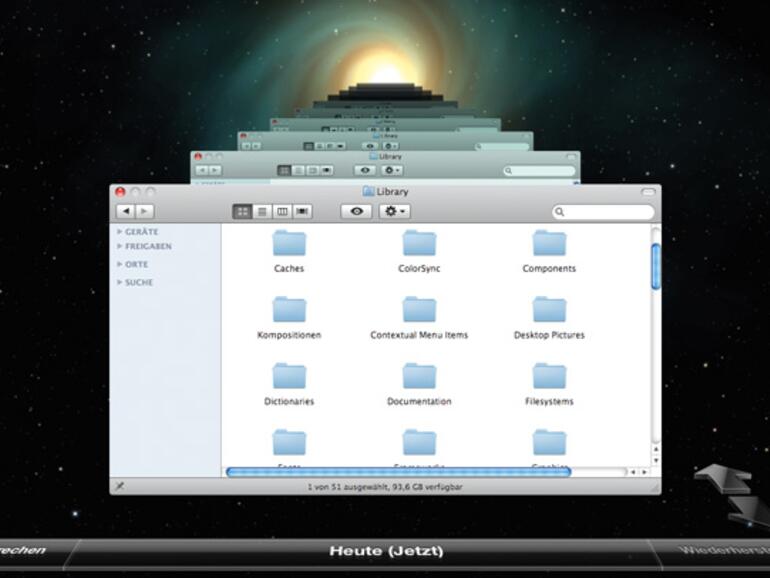Select the ColorSync folder
770x578 pixels.
[x=419, y=243]
